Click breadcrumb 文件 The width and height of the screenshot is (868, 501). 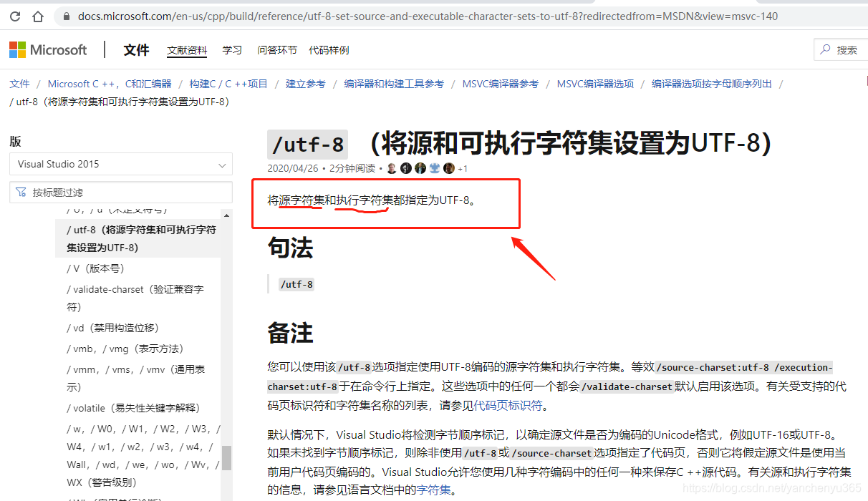[x=20, y=84]
